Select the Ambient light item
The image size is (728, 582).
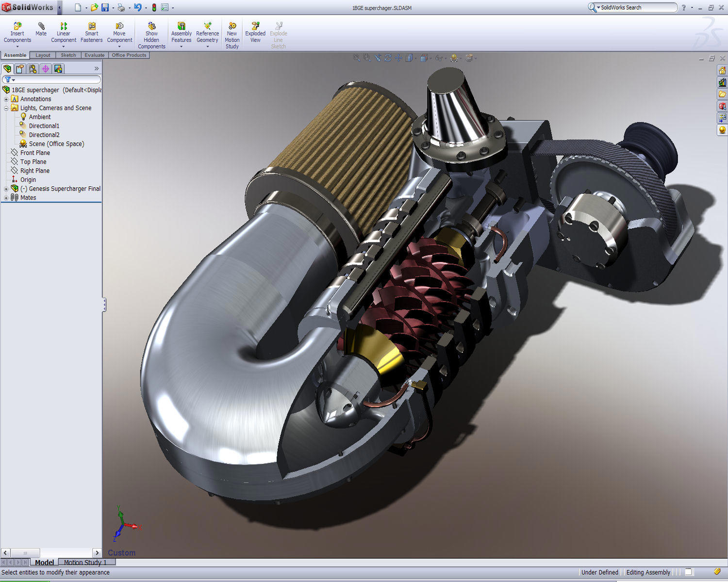(x=39, y=117)
